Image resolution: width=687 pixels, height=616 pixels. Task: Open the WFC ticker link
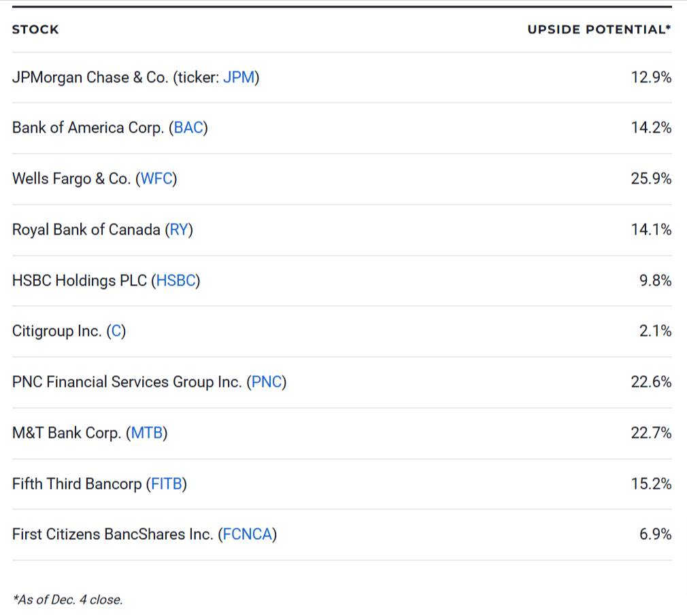158,179
